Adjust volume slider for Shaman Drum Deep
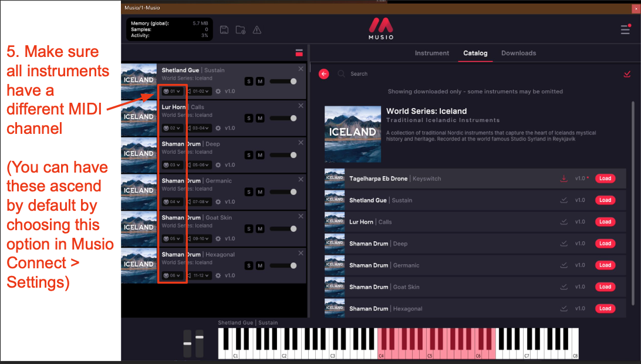This screenshot has height=364, width=641. coord(283,155)
